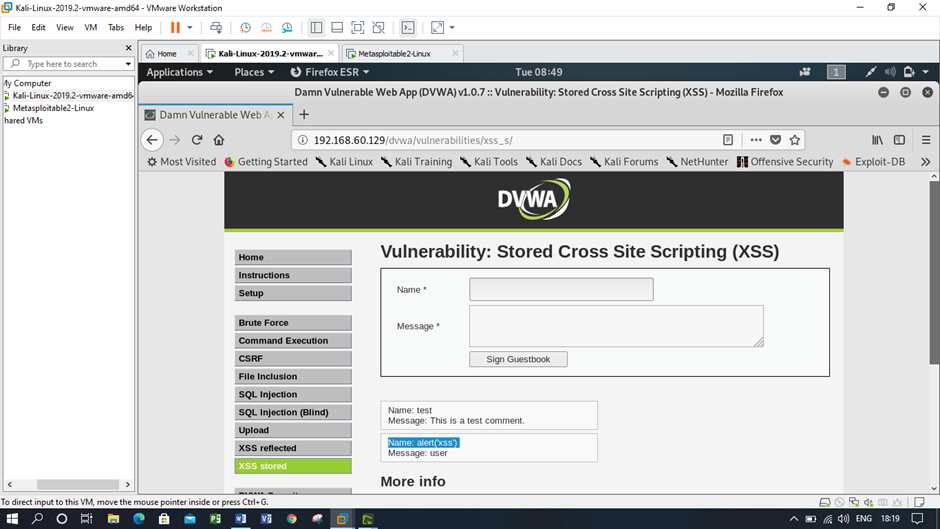
Task: Open the Kali Places menu
Action: [x=254, y=72]
